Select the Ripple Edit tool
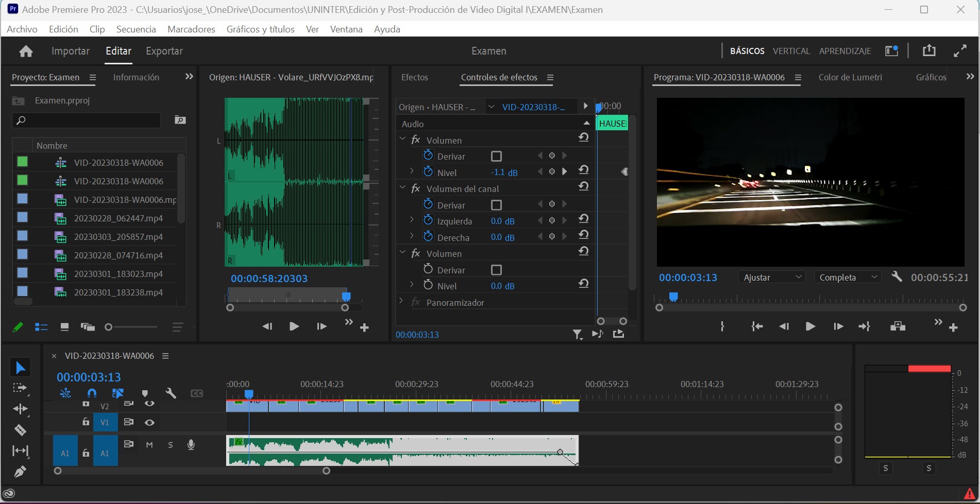Image resolution: width=980 pixels, height=504 pixels. click(x=20, y=409)
